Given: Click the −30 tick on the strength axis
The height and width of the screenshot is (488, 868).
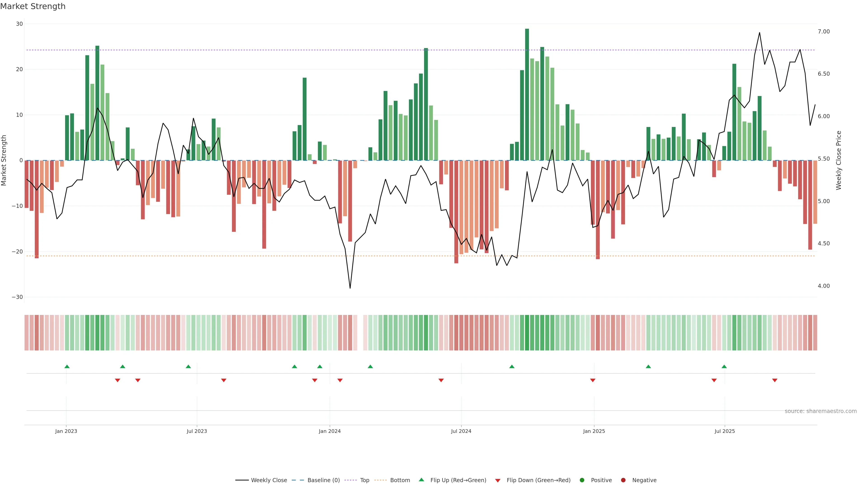Looking at the screenshot, I should pos(17,297).
